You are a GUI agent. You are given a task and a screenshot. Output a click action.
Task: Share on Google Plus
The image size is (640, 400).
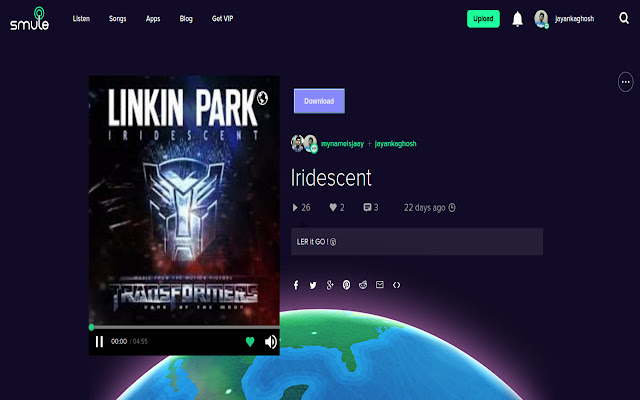coord(330,285)
